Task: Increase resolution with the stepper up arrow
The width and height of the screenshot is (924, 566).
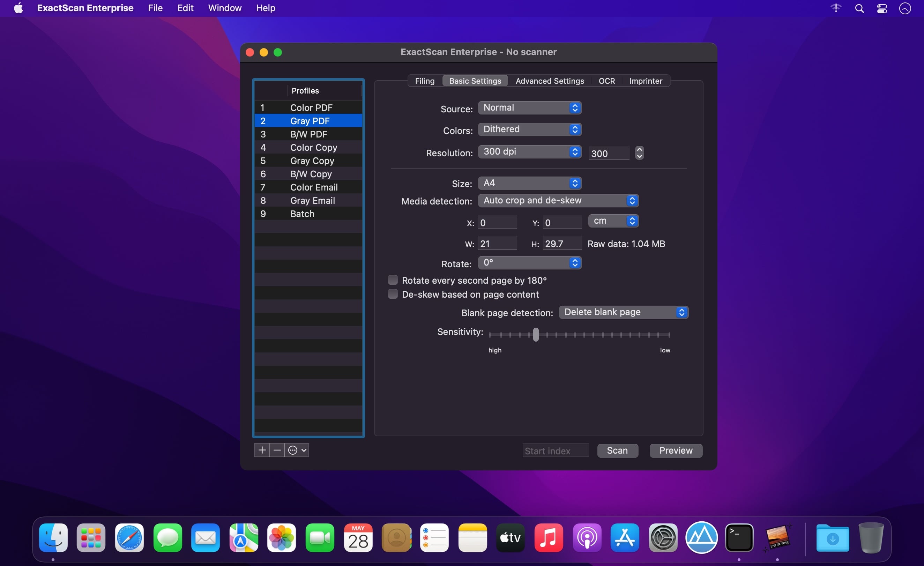Action: click(x=639, y=150)
